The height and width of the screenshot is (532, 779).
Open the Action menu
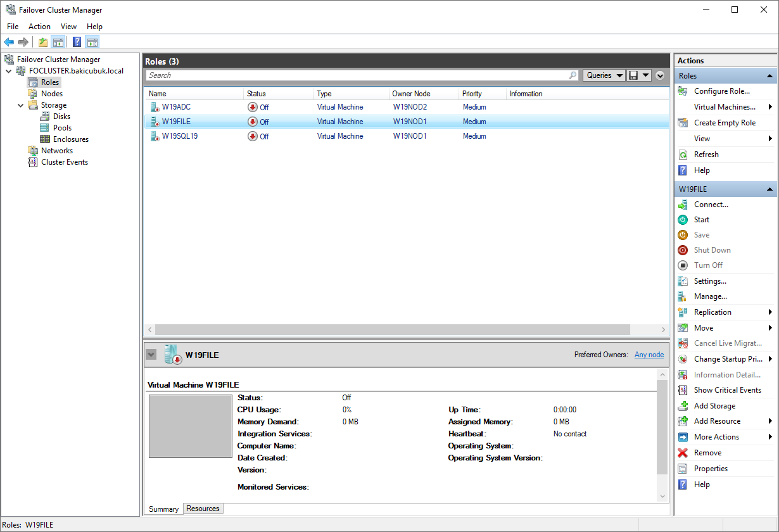tap(39, 27)
